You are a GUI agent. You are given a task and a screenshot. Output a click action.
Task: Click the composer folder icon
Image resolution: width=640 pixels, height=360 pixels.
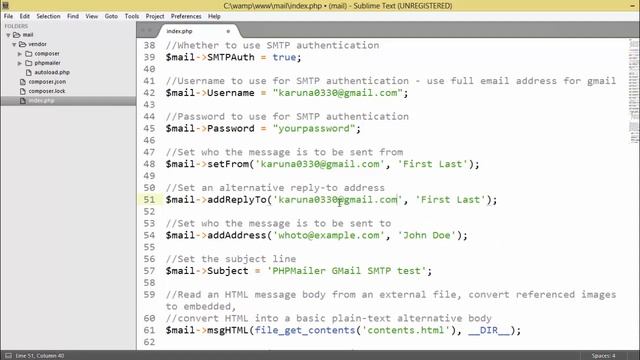point(29,53)
